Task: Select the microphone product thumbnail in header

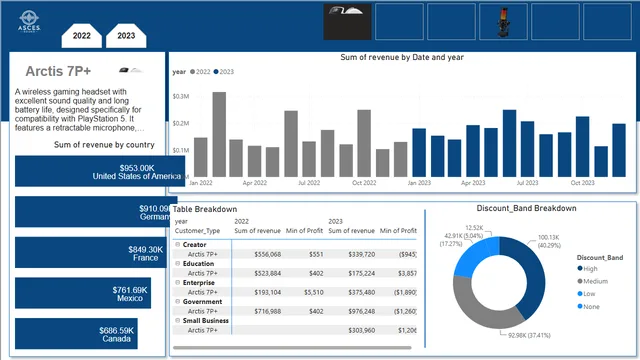Action: (x=503, y=22)
